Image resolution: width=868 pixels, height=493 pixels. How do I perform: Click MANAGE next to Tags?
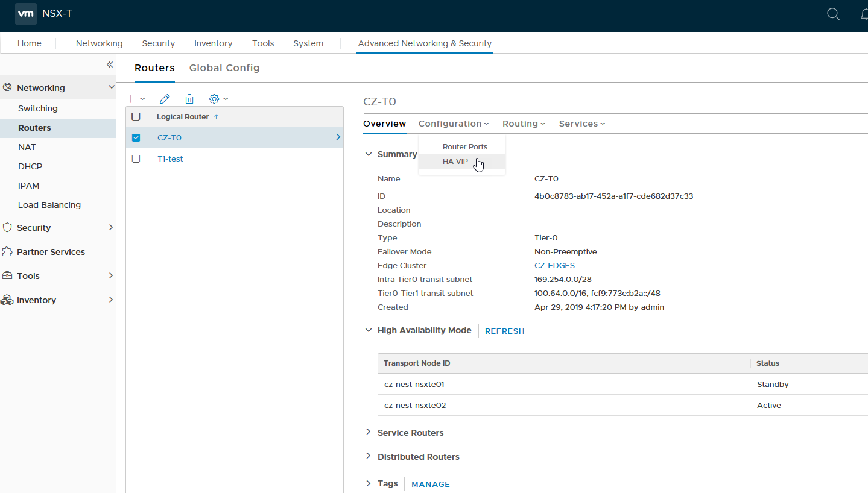tap(431, 485)
